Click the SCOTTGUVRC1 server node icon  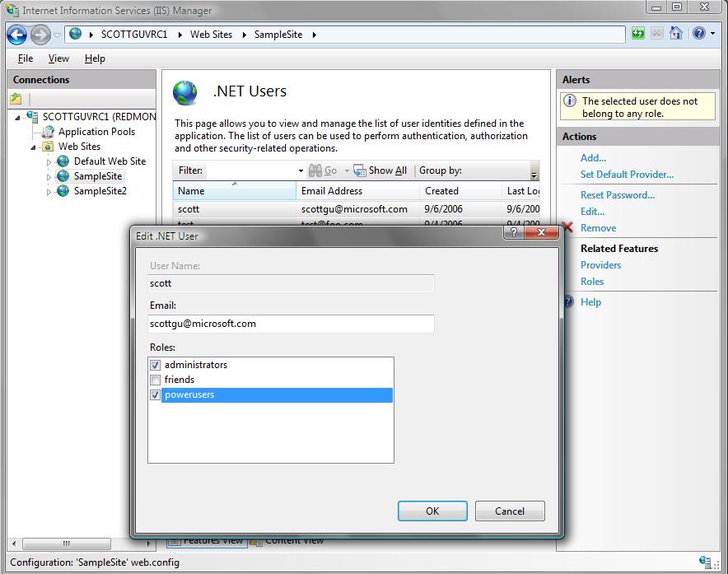point(32,117)
